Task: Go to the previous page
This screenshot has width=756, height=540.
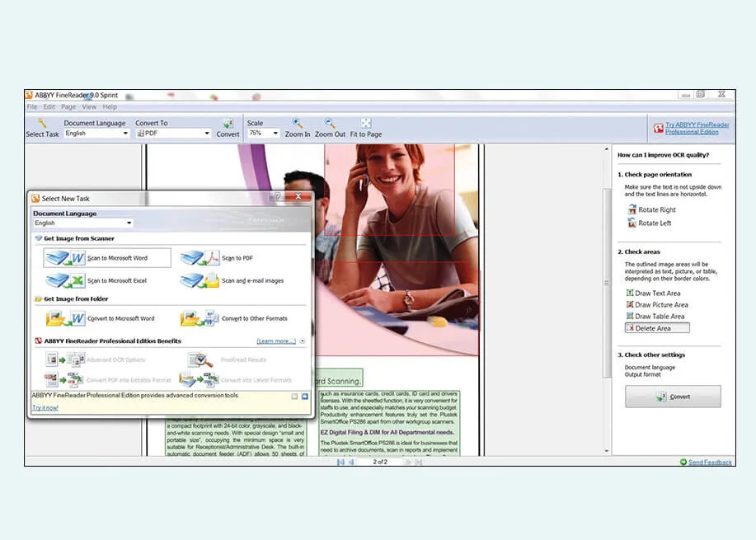Action: point(351,462)
